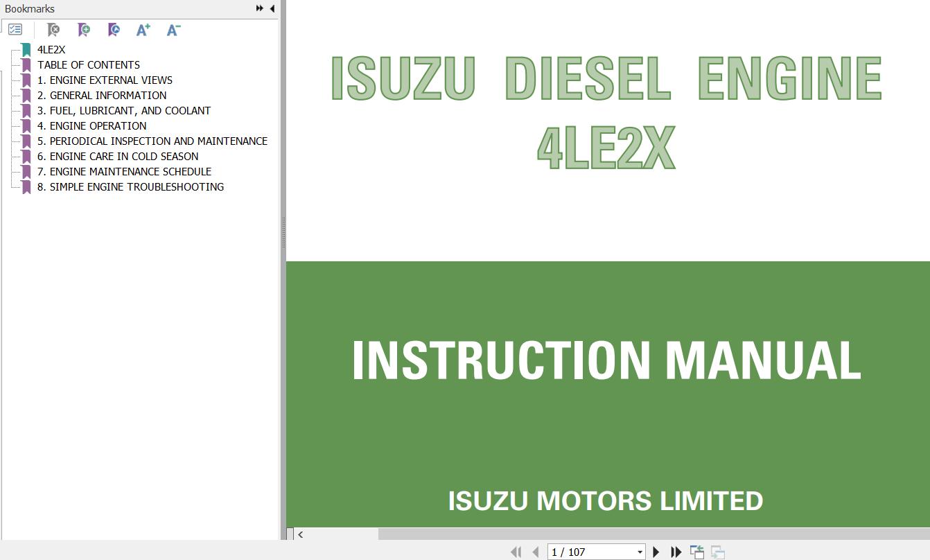This screenshot has height=560, width=930.
Task: Click the horizontal scrollbar left arrow
Action: coord(300,534)
